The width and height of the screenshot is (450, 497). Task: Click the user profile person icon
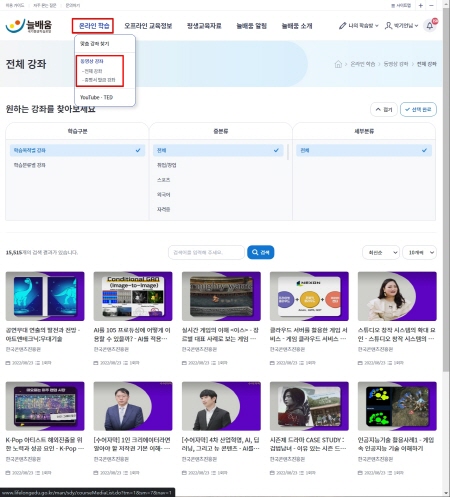point(388,26)
